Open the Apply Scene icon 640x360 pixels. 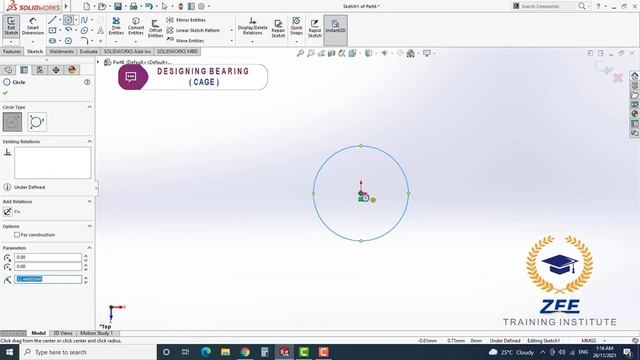point(411,53)
